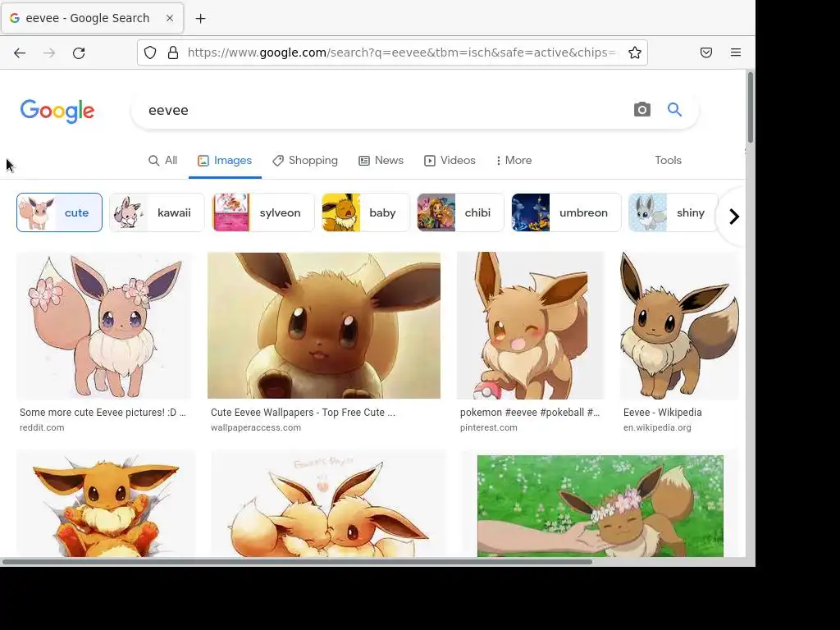Image resolution: width=840 pixels, height=630 pixels.
Task: Open the reddit cute Eevee flower image
Action: tap(104, 326)
